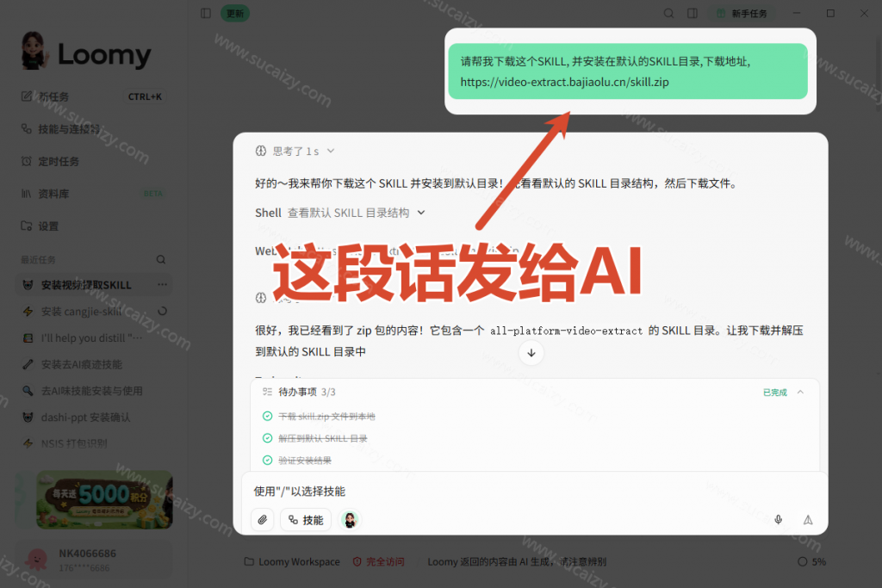The image size is (882, 588).
Task: Choose the assistant avatar in input bar
Action: tap(350, 520)
